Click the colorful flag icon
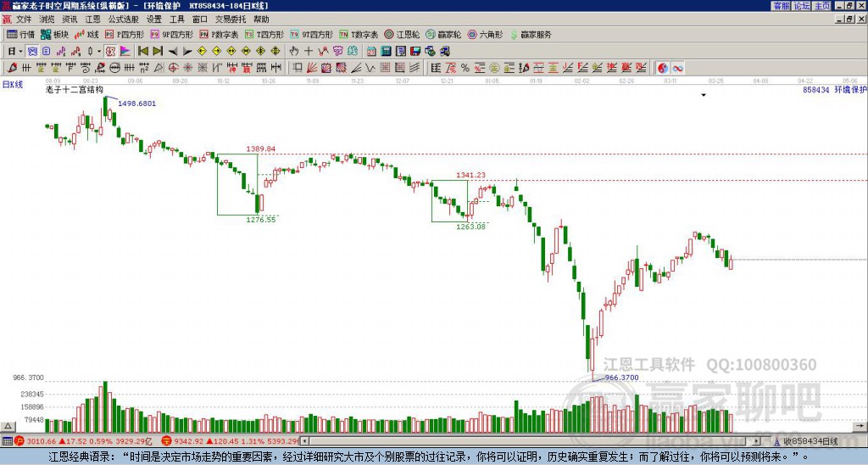Image resolution: width=868 pixels, height=465 pixels. click(x=125, y=51)
